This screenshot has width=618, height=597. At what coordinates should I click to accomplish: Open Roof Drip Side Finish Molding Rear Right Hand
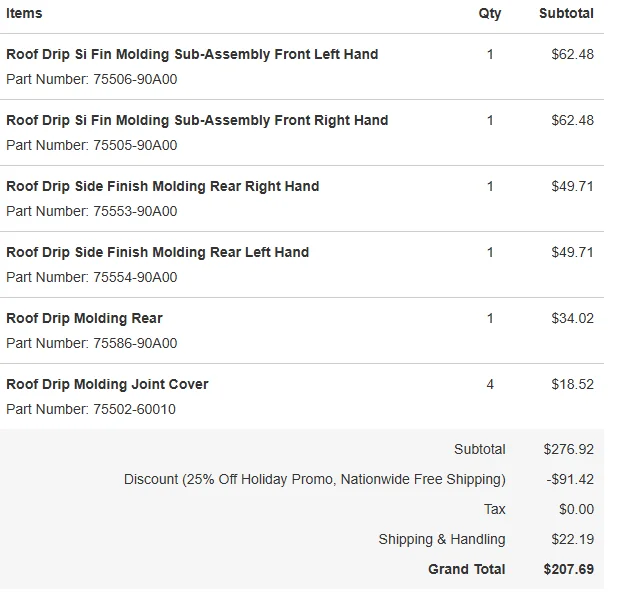(162, 186)
